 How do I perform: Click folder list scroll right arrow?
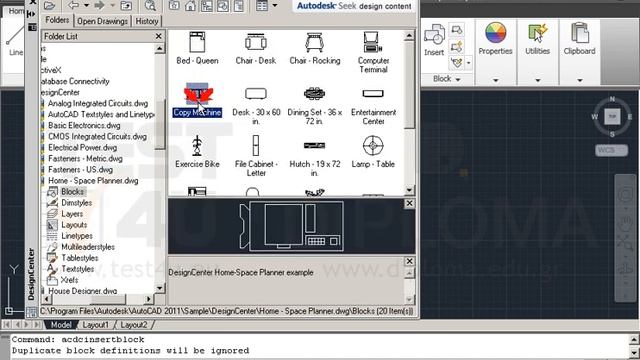pos(149,299)
